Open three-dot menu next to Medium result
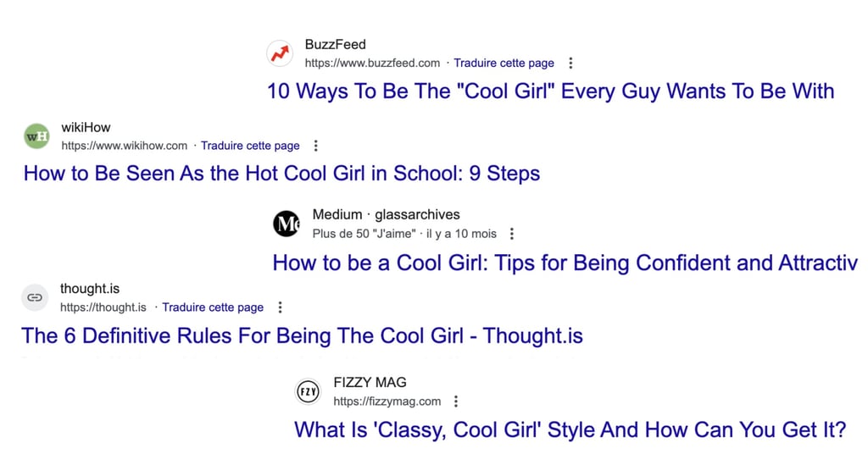 (x=511, y=234)
